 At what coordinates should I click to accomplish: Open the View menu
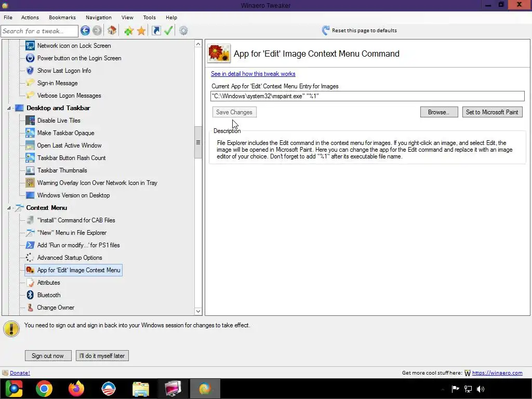127,17
